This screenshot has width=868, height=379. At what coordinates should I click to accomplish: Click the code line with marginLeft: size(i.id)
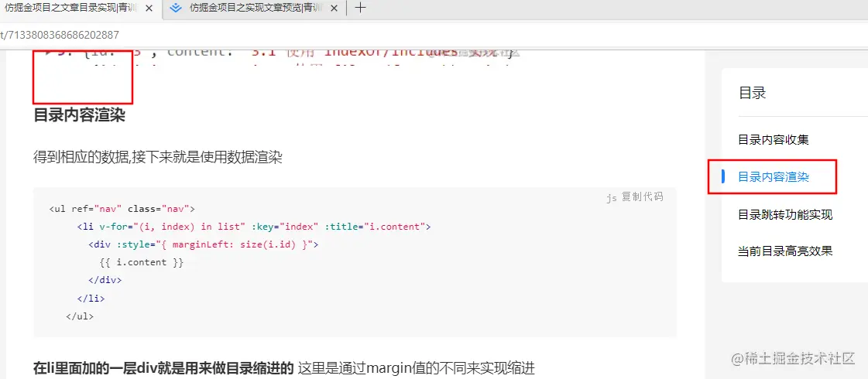pos(203,244)
